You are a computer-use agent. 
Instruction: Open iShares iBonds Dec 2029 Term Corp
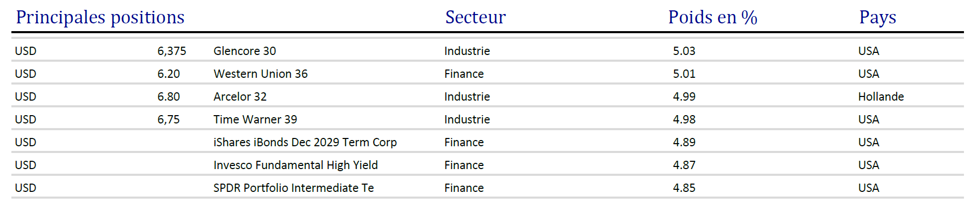(305, 142)
